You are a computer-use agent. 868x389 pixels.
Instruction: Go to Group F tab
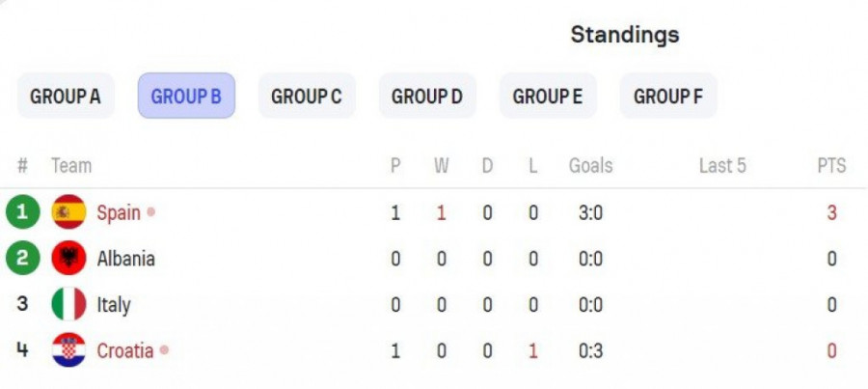pyautogui.click(x=668, y=96)
